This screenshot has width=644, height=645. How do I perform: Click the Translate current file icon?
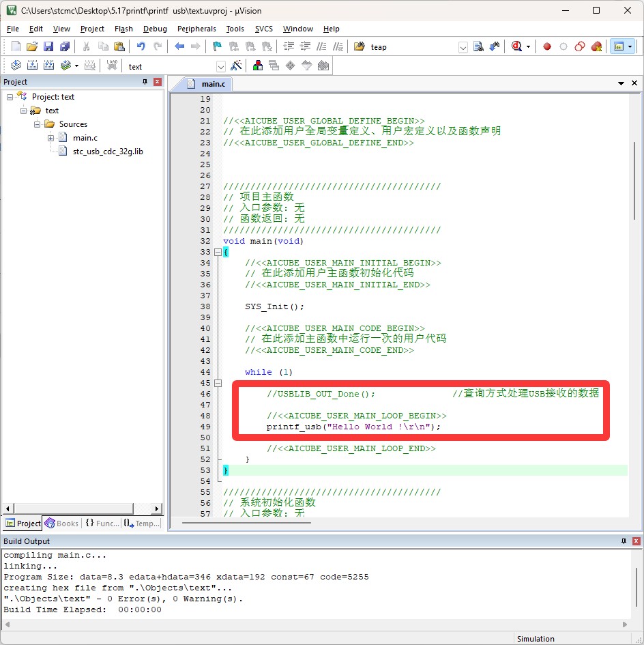click(x=16, y=66)
